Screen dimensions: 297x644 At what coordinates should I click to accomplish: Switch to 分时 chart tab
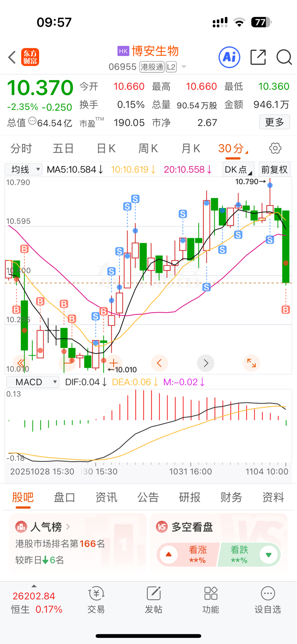(21, 148)
